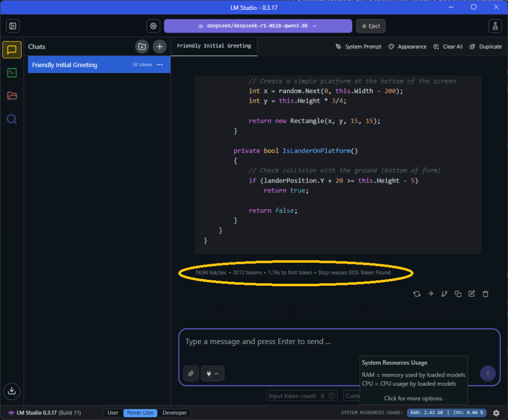The height and width of the screenshot is (420, 508).
Task: Maximize the LM Studio window
Action: point(473,7)
